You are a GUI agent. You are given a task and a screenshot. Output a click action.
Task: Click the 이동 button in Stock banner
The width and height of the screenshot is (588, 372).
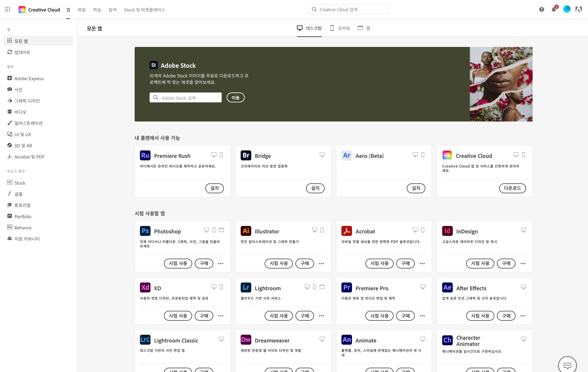235,98
